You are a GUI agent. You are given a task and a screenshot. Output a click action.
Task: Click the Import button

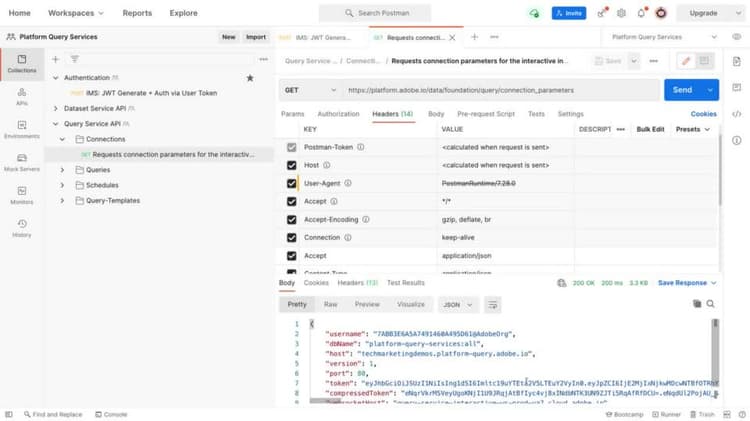(256, 37)
